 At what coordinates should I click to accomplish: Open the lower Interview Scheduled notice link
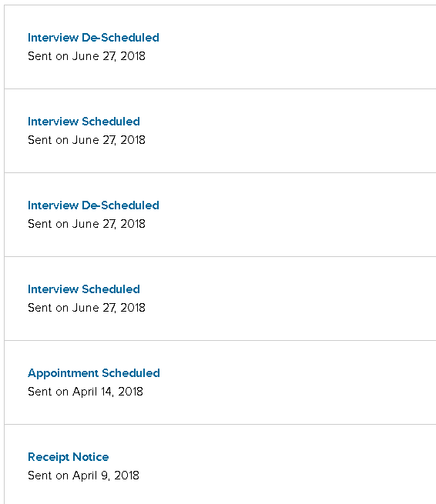click(84, 289)
